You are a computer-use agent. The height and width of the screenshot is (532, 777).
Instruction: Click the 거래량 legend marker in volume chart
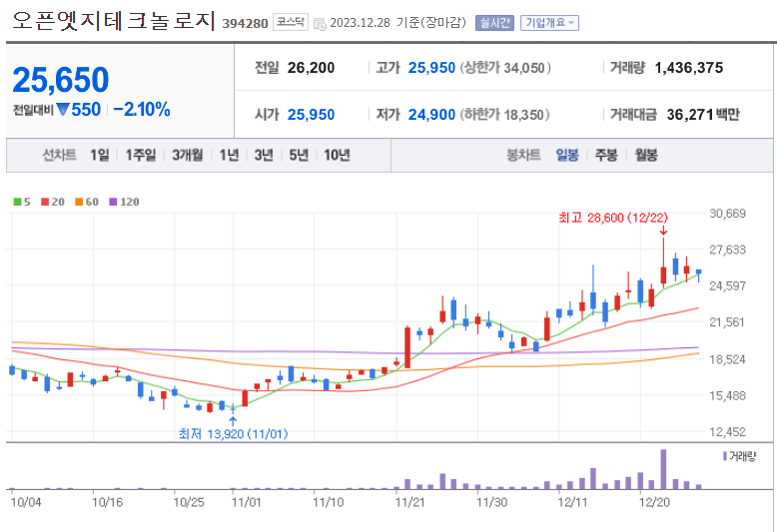click(x=725, y=456)
